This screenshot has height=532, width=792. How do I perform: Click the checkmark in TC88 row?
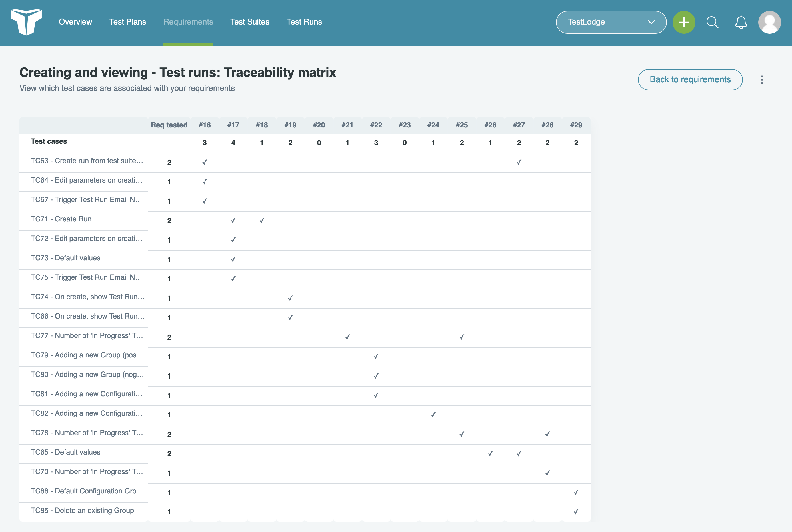tap(576, 492)
